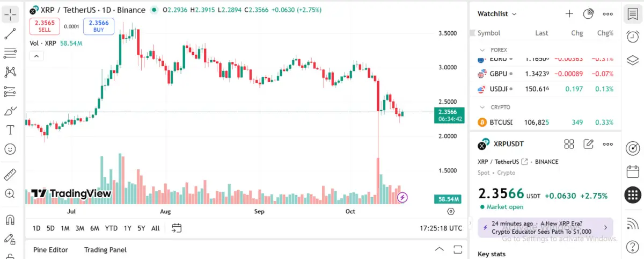This screenshot has height=259, width=644.
Task: Click the go to date calendar icon
Action: [177, 228]
